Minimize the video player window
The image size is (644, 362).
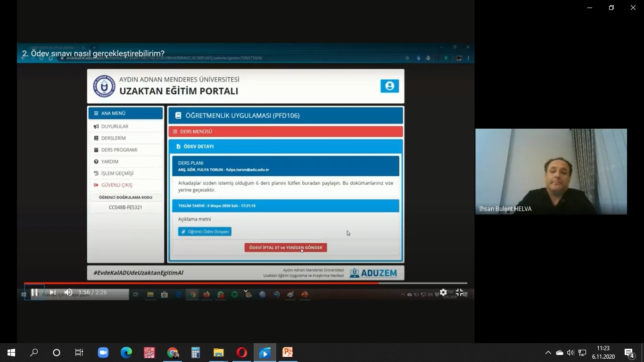[590, 8]
